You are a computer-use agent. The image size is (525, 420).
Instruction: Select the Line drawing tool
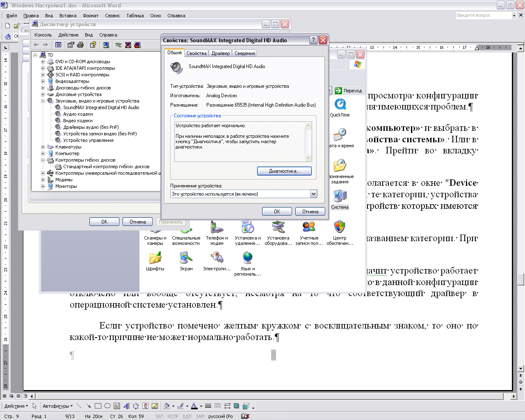[x=79, y=406]
